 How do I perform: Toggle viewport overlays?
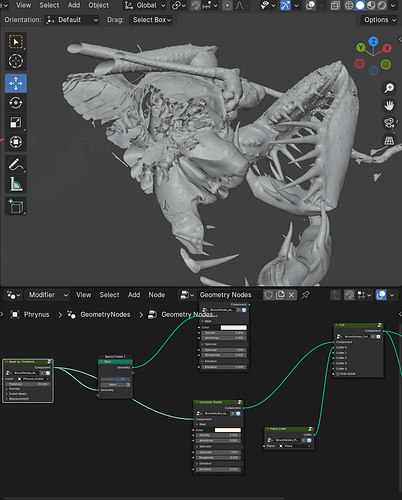click(x=310, y=5)
